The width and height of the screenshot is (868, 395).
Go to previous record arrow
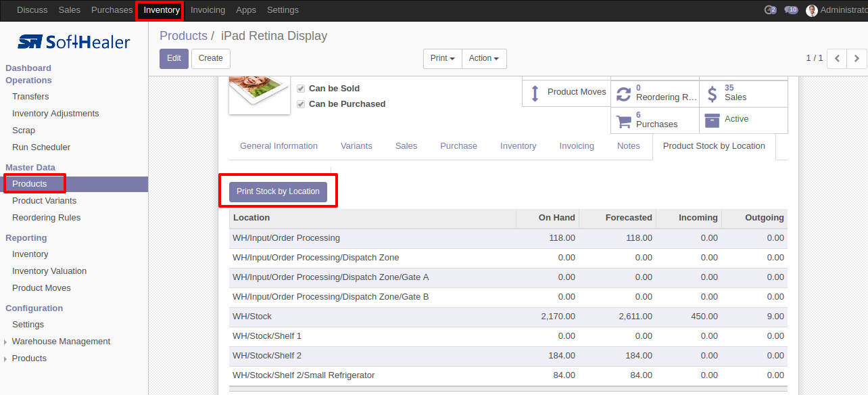tap(837, 59)
